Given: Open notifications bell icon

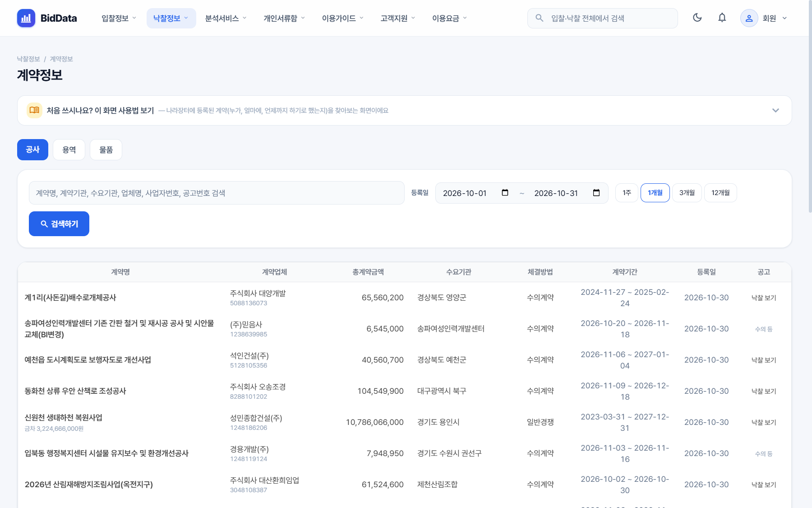Looking at the screenshot, I should pyautogui.click(x=722, y=18).
